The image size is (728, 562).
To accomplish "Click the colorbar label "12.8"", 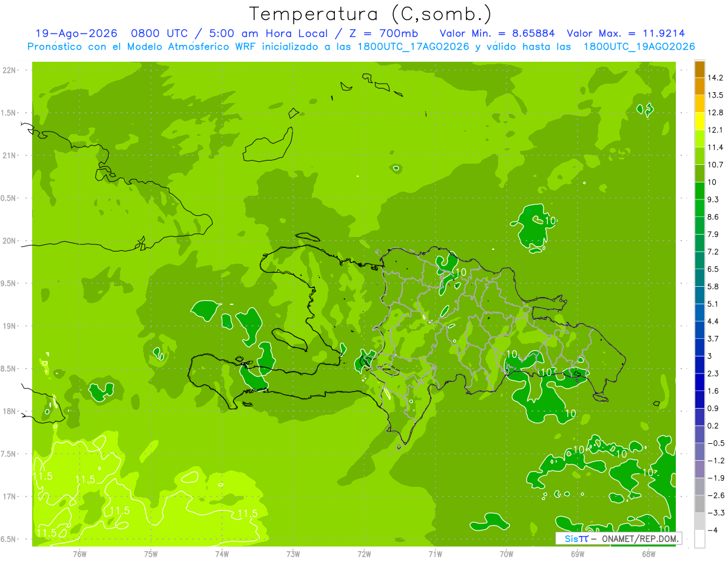I will coord(716,112).
